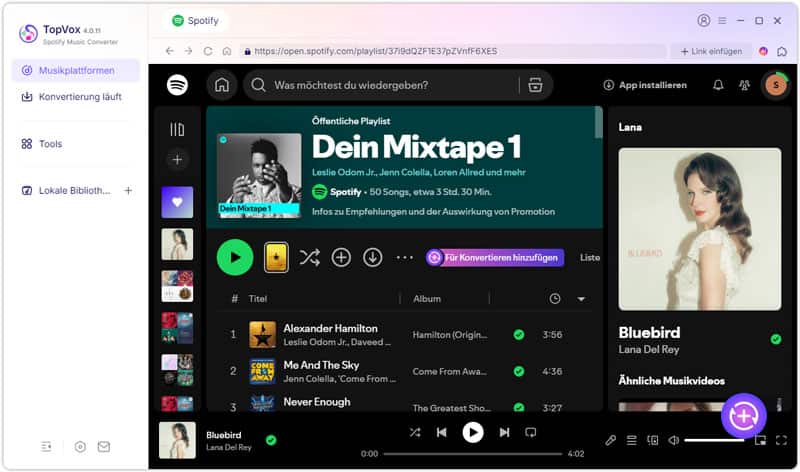Open Spotify browse icon in search bar
Viewport: 800px width, 472px height.
535,85
